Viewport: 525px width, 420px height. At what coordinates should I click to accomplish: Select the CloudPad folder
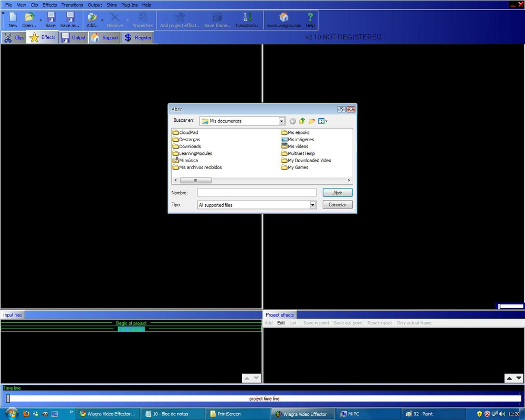click(x=185, y=133)
